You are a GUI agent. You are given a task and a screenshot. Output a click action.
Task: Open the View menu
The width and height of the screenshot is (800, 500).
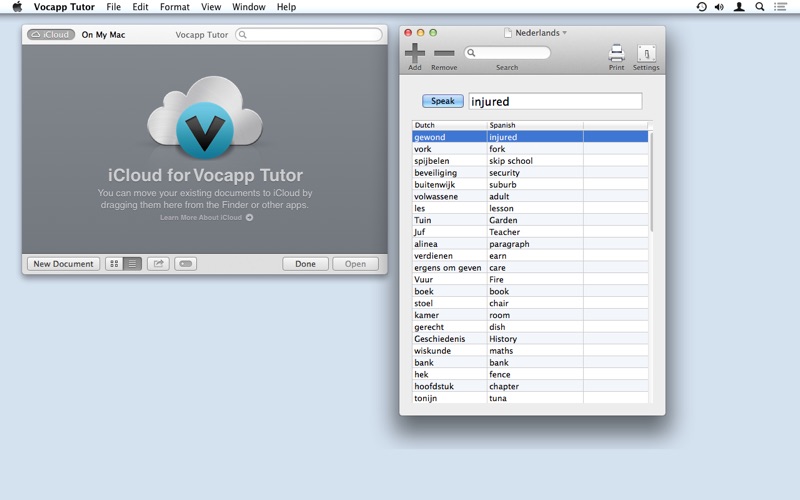[211, 7]
